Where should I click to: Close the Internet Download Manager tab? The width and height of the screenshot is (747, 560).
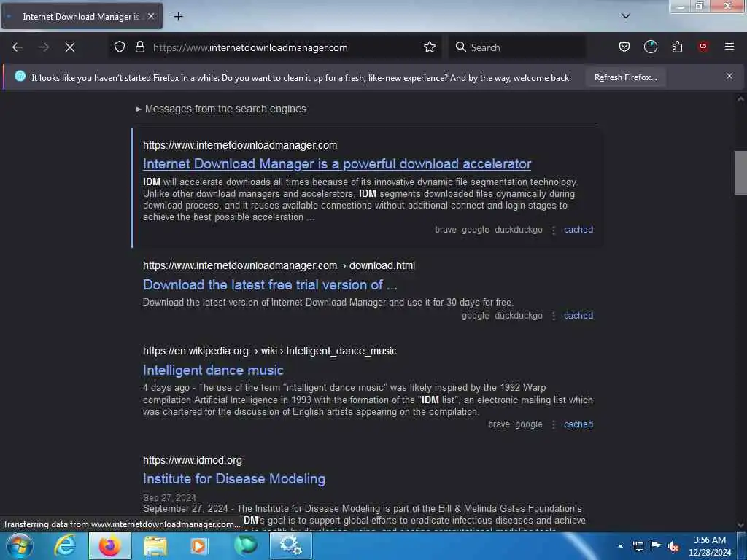coord(150,16)
